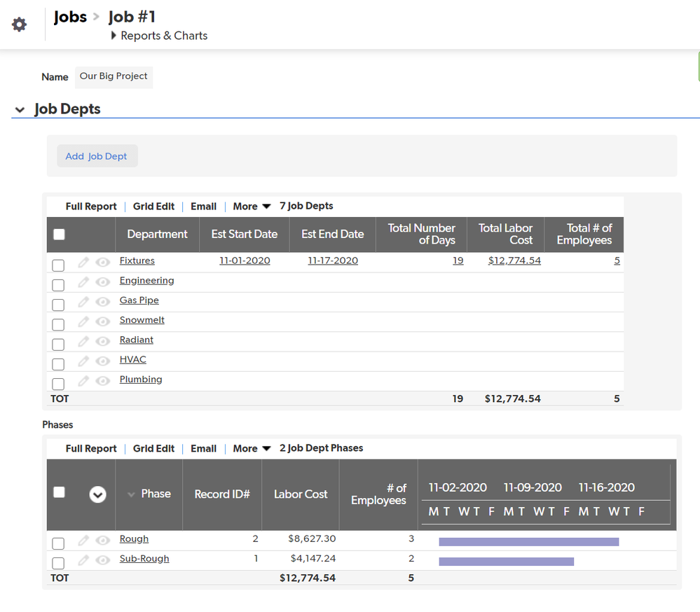
Task: Sort by Department column header
Action: click(157, 234)
